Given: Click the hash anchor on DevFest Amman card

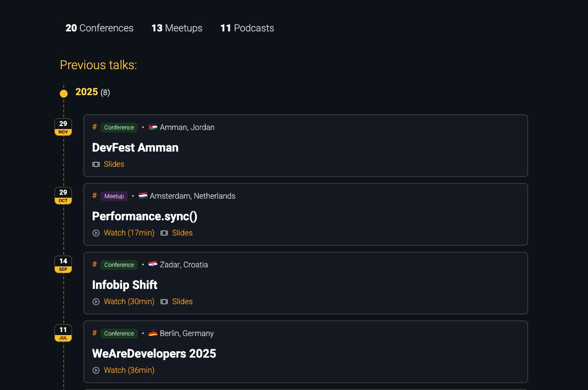Looking at the screenshot, I should (x=95, y=127).
